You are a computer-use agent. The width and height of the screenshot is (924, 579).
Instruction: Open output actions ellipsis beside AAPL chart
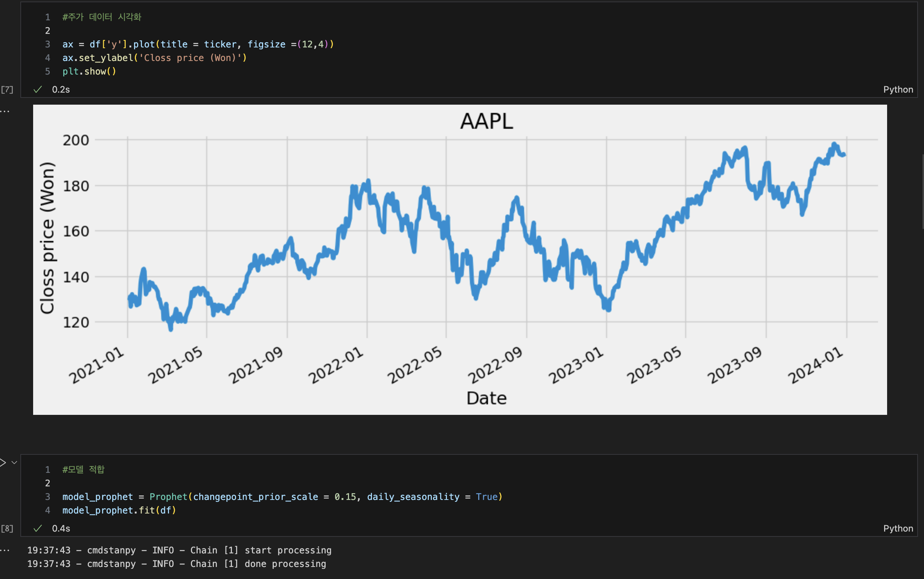[x=5, y=111]
